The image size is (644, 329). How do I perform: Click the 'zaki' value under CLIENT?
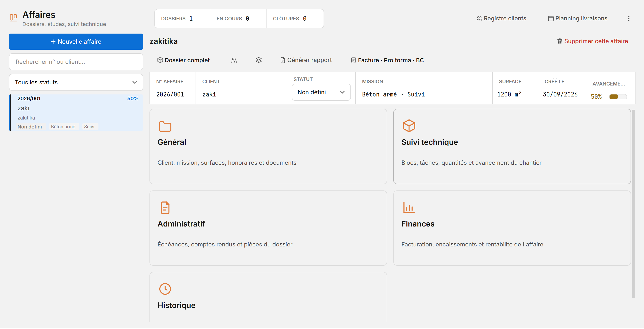(x=209, y=94)
